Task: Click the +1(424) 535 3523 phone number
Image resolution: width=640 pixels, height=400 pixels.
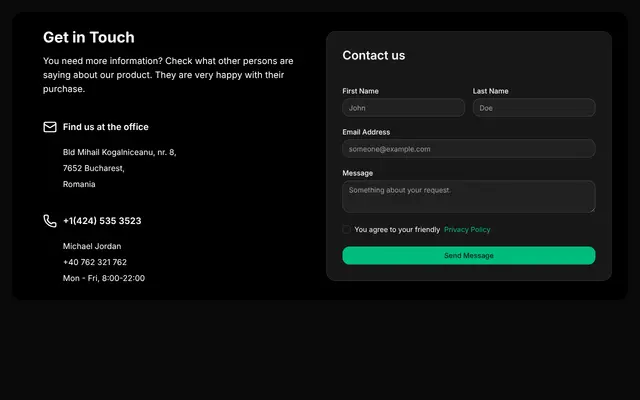Action: [x=102, y=221]
